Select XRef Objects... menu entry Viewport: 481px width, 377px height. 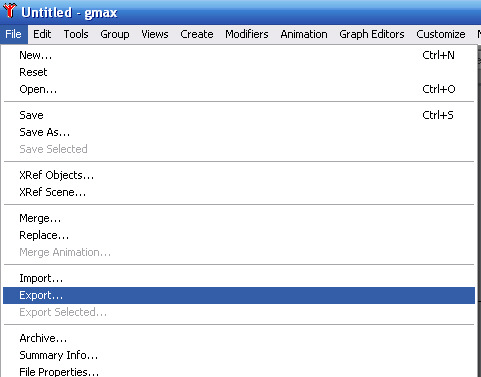point(239,175)
